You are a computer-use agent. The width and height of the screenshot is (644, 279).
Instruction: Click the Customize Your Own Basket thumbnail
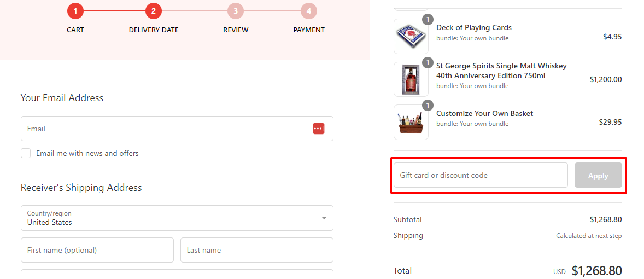(411, 122)
